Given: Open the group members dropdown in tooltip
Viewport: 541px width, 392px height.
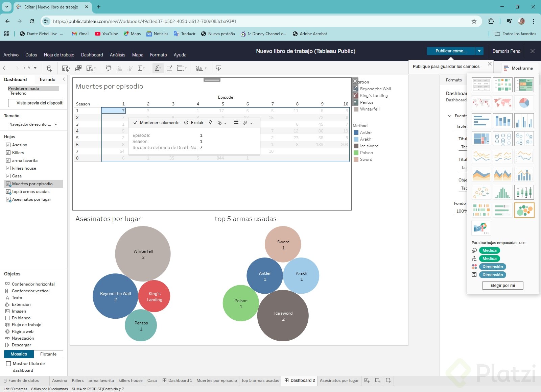Looking at the screenshot, I should [252, 123].
